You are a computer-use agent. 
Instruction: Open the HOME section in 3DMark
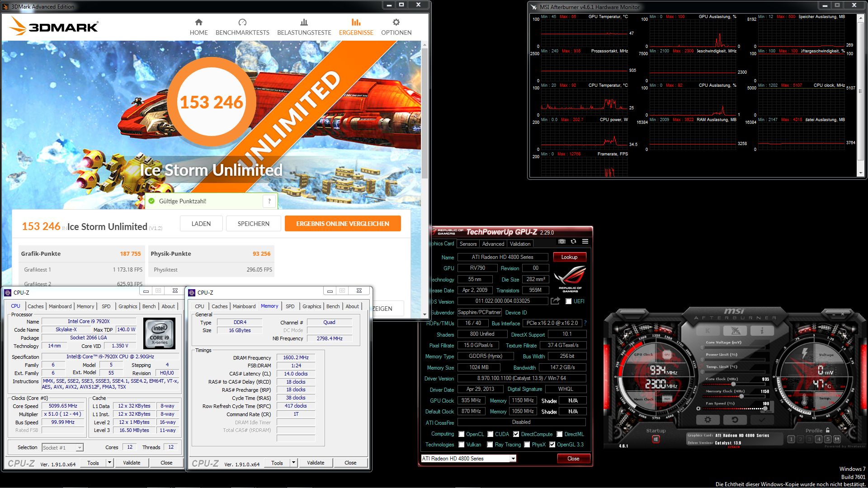(x=198, y=27)
